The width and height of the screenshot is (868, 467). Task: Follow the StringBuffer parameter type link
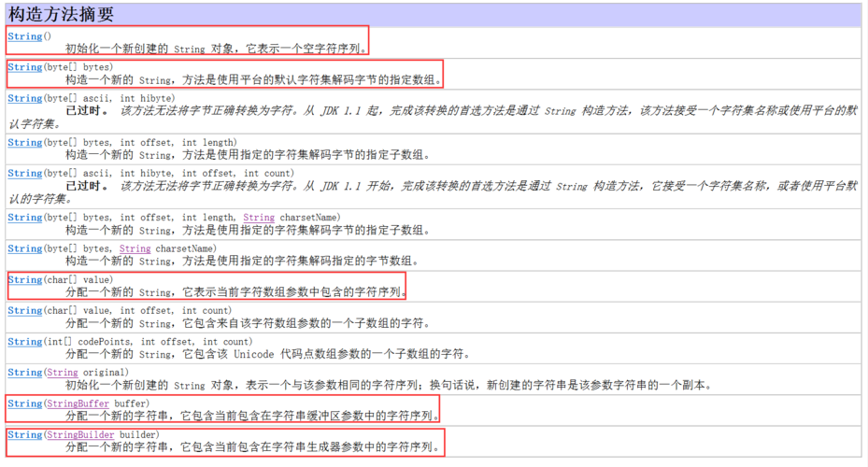pos(78,403)
